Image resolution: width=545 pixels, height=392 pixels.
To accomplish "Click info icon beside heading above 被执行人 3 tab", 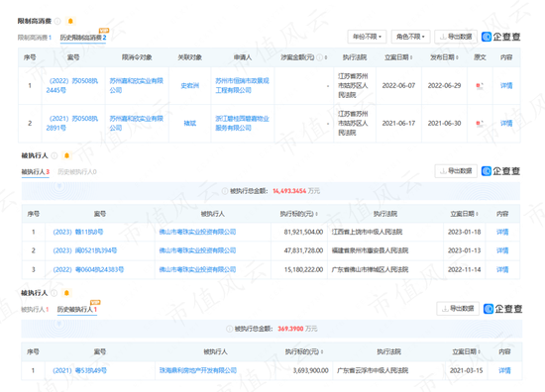I will click(54, 155).
